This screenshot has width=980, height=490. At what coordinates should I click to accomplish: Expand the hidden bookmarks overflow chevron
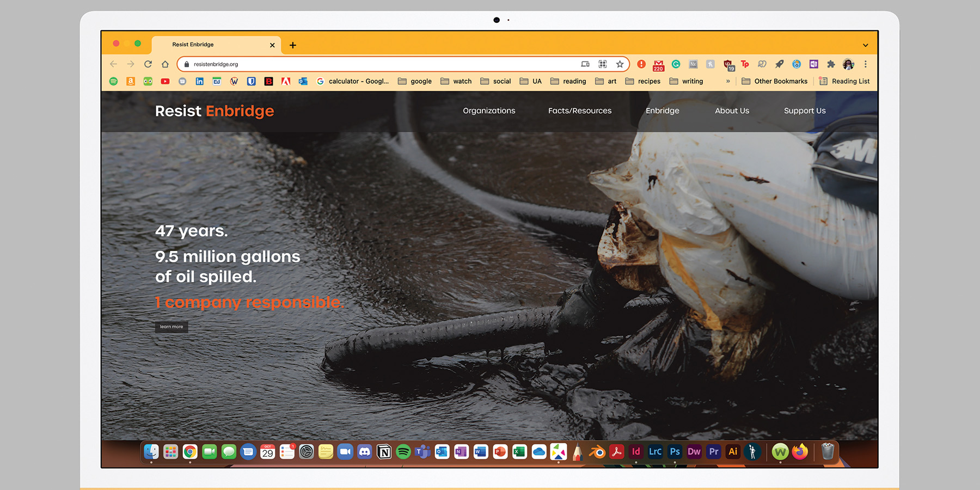click(x=728, y=81)
